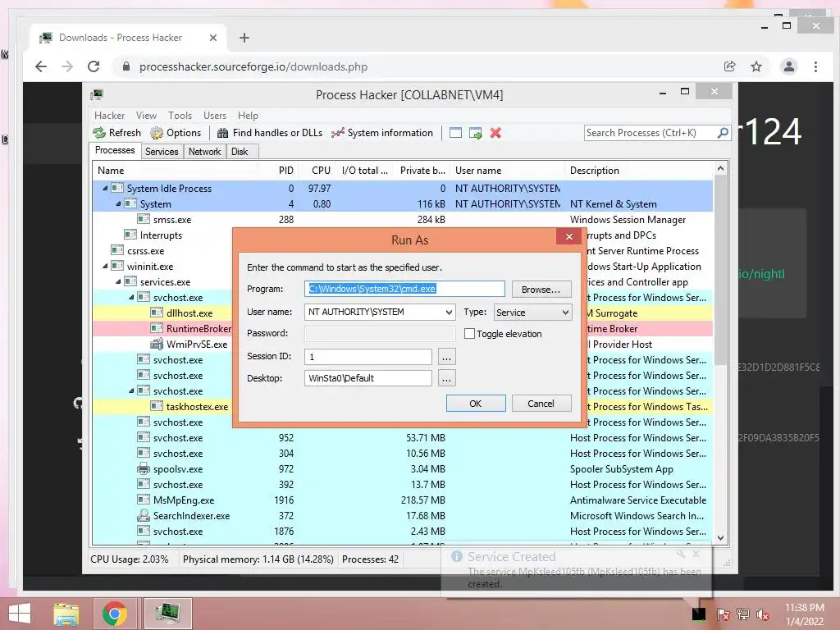Collapse the services.exe tree node

[x=118, y=281]
